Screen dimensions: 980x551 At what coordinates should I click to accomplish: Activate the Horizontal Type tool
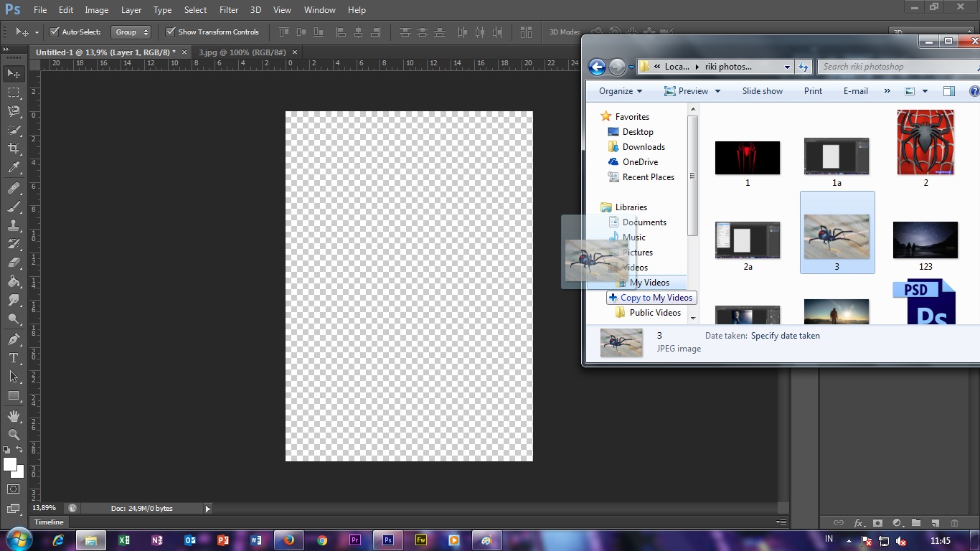point(13,357)
